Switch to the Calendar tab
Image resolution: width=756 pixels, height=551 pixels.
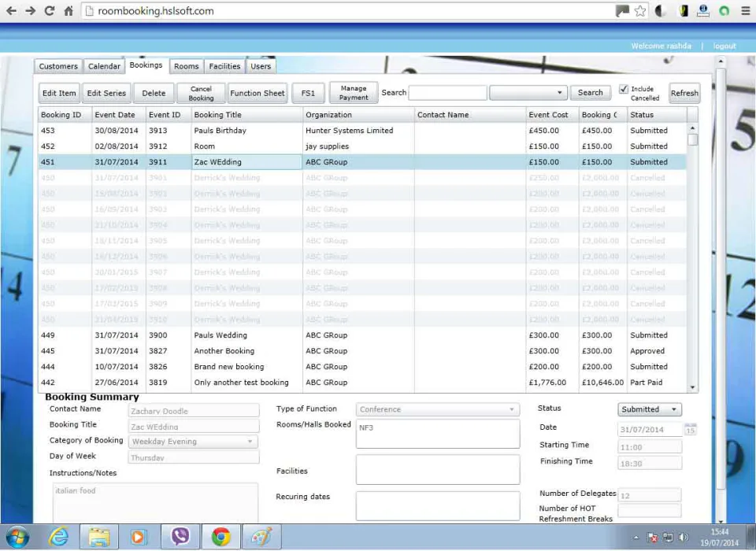click(104, 66)
